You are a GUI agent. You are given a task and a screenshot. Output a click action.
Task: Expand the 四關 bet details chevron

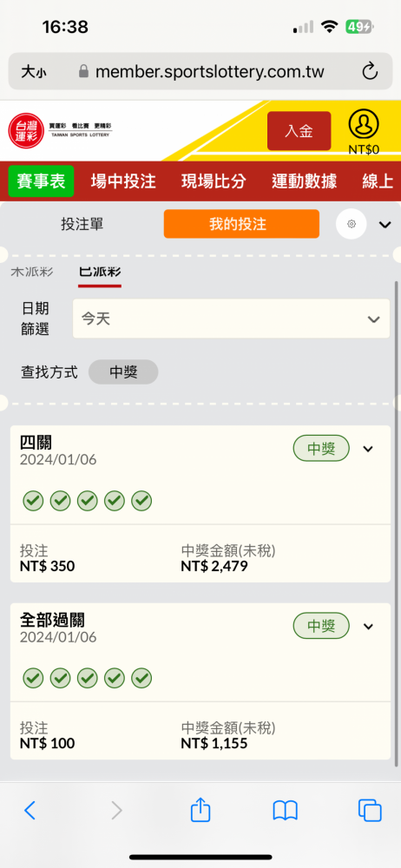click(x=368, y=449)
